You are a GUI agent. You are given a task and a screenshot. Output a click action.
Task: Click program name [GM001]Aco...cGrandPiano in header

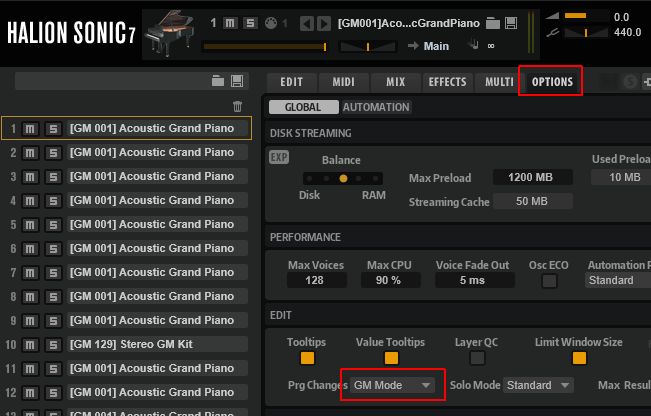[x=409, y=23]
